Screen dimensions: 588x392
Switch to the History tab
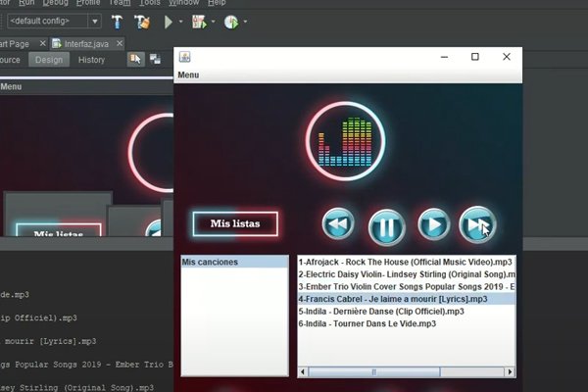tap(91, 60)
